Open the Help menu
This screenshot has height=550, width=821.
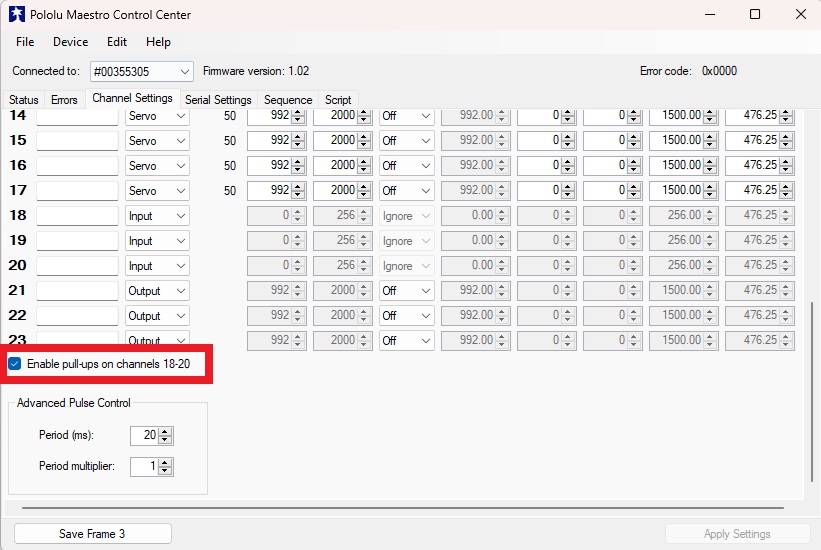(x=158, y=42)
